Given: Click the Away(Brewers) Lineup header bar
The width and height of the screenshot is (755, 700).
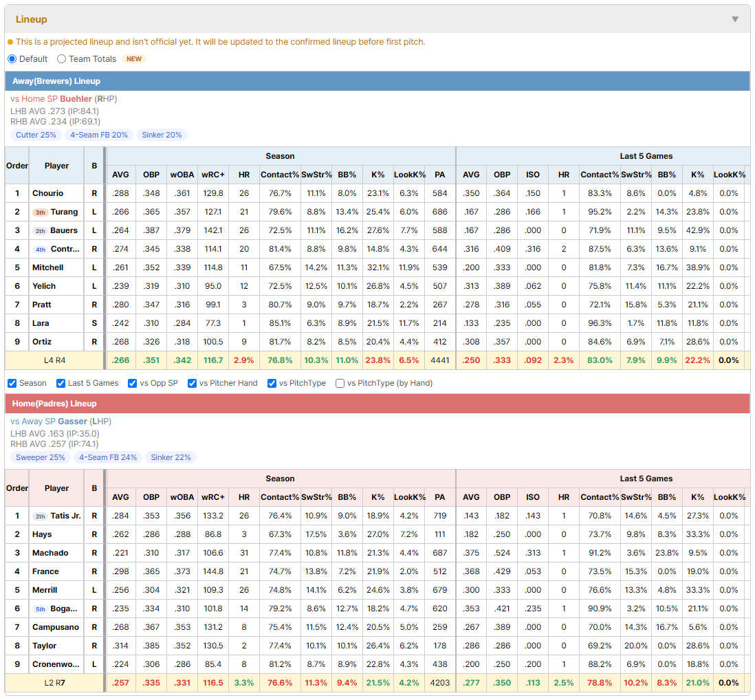Looking at the screenshot, I should pos(377,81).
